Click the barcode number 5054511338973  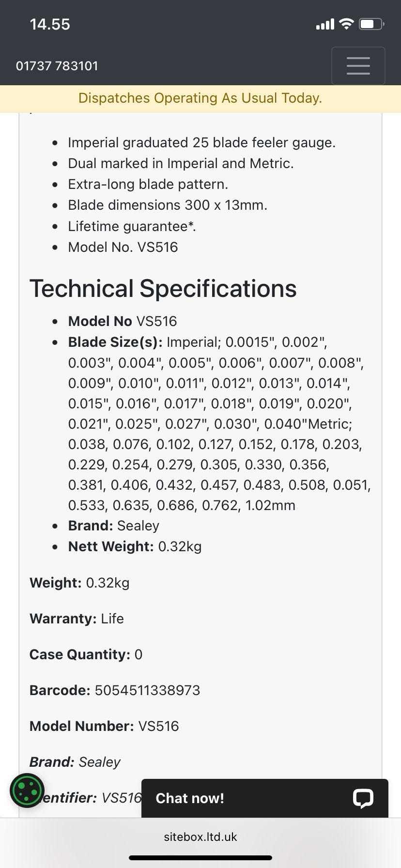147,690
